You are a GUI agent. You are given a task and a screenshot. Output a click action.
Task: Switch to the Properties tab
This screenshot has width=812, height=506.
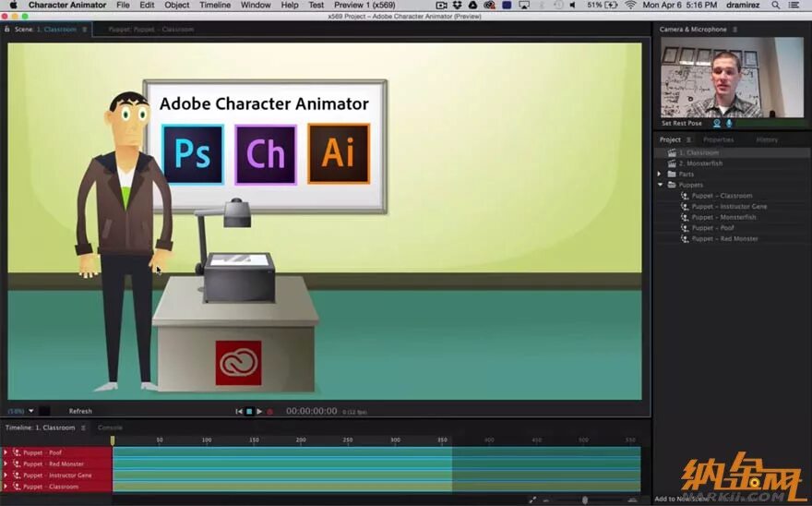click(x=718, y=140)
